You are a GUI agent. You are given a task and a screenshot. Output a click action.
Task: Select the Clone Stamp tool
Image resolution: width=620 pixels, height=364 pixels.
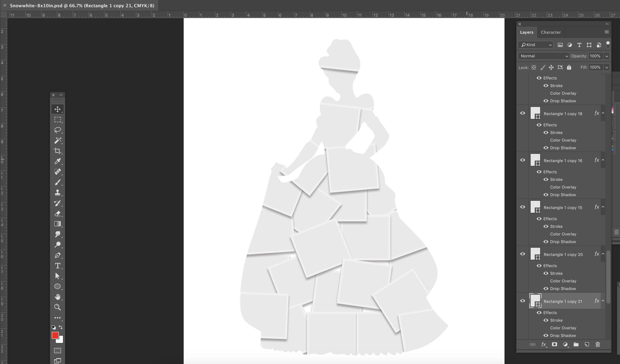pos(58,192)
